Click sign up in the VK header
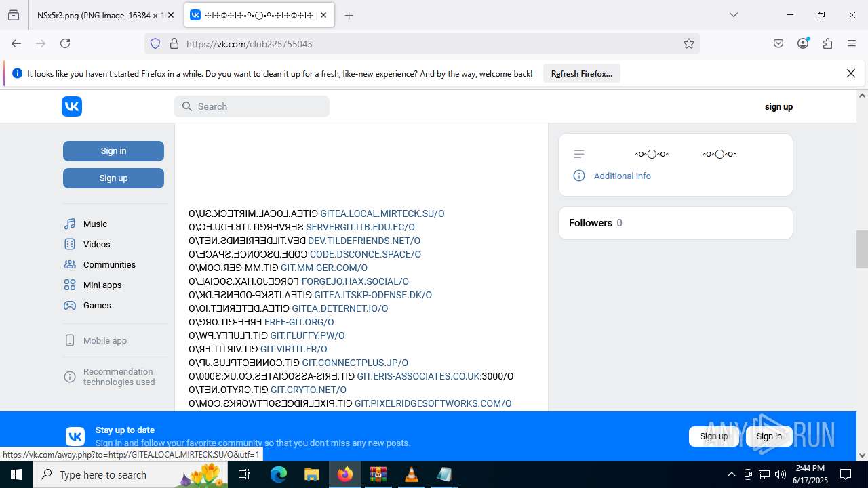The image size is (868, 488). click(778, 106)
